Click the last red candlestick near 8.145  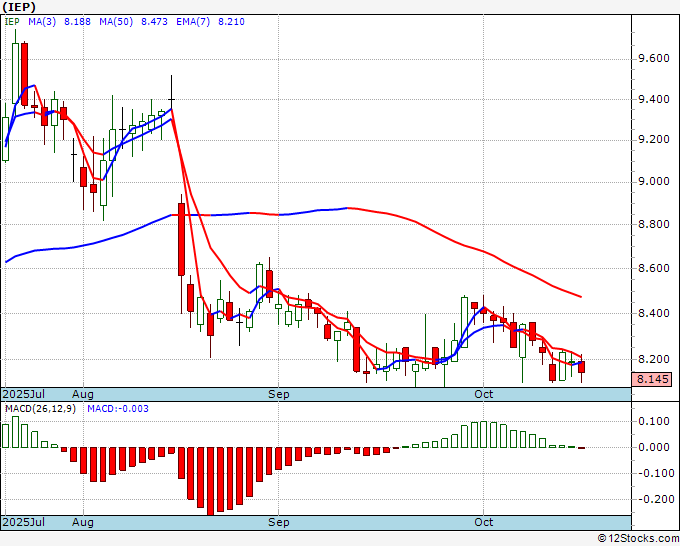[x=582, y=367]
